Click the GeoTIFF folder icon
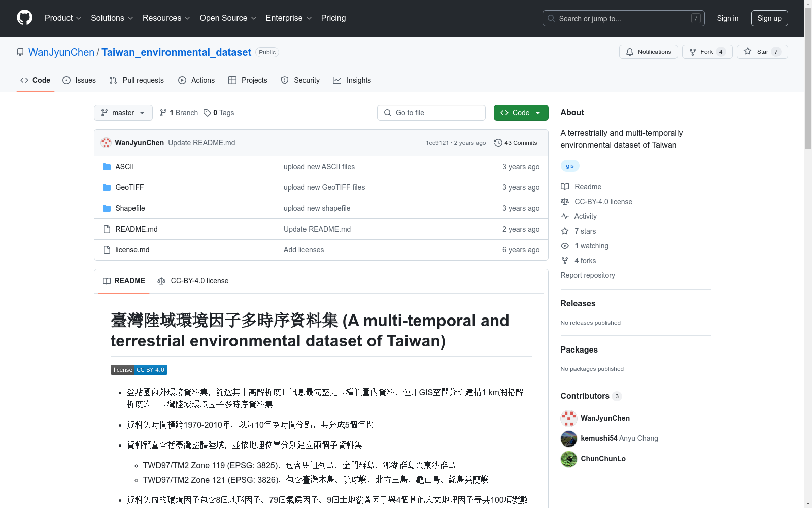 (107, 187)
